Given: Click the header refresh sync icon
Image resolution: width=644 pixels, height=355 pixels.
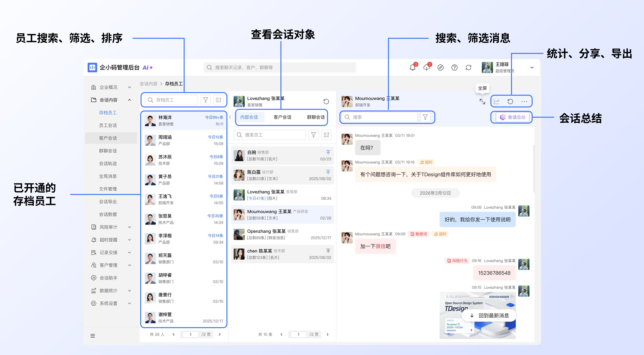Looking at the screenshot, I should pos(469,68).
